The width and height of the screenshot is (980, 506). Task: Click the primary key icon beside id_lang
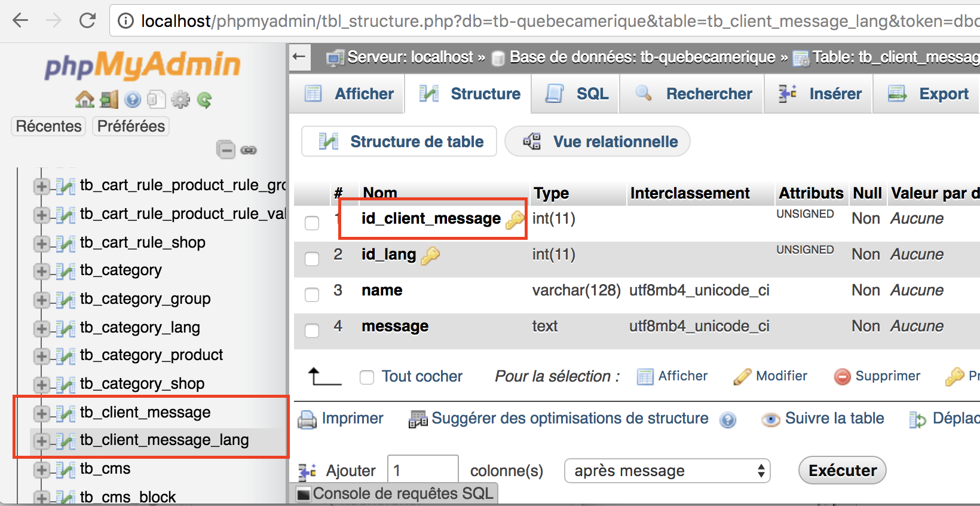click(x=430, y=255)
